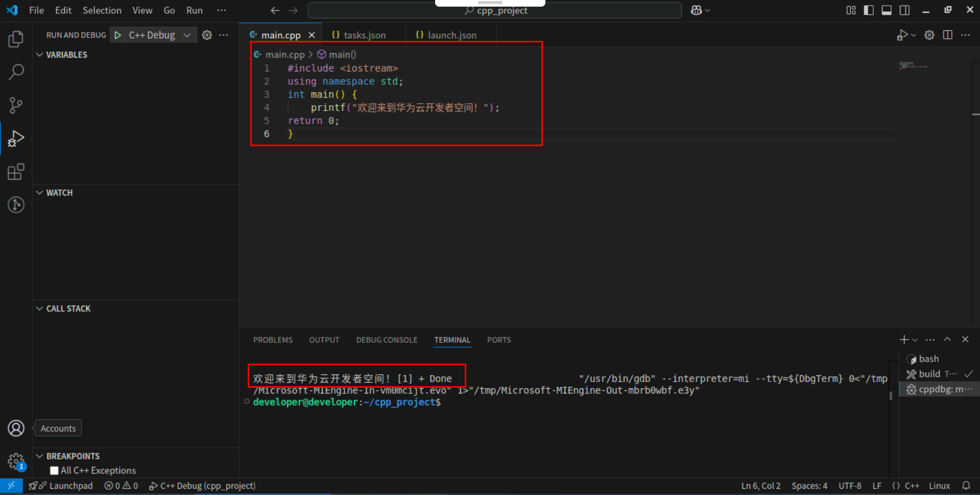Viewport: 980px width, 495px height.
Task: Open the View menu
Action: pyautogui.click(x=142, y=10)
